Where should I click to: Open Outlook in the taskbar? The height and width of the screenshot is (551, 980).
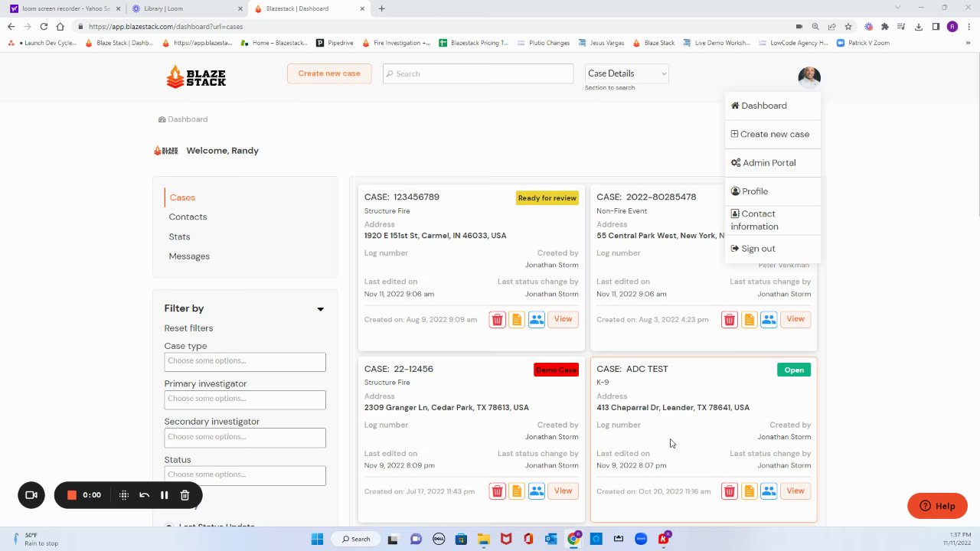[550, 539]
